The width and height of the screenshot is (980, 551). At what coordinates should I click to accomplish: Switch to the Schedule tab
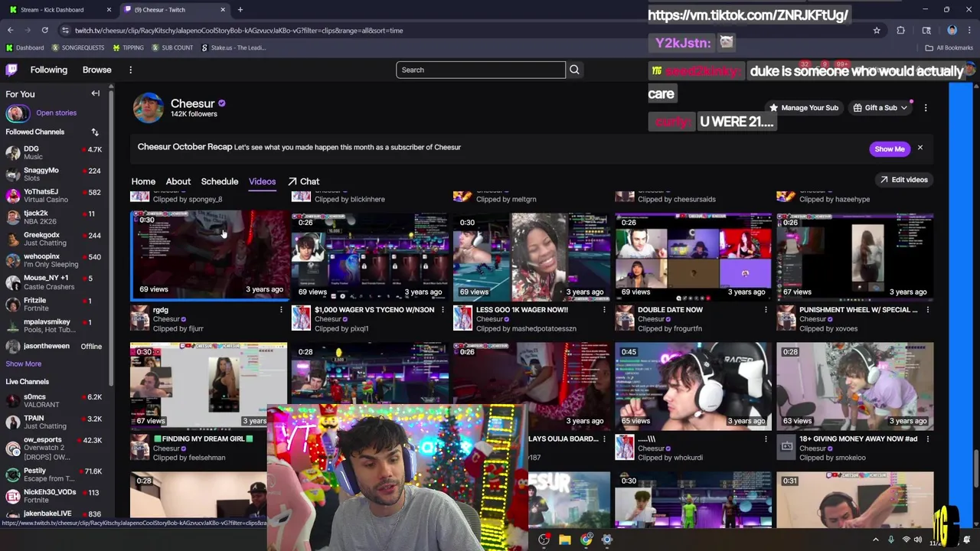point(220,182)
